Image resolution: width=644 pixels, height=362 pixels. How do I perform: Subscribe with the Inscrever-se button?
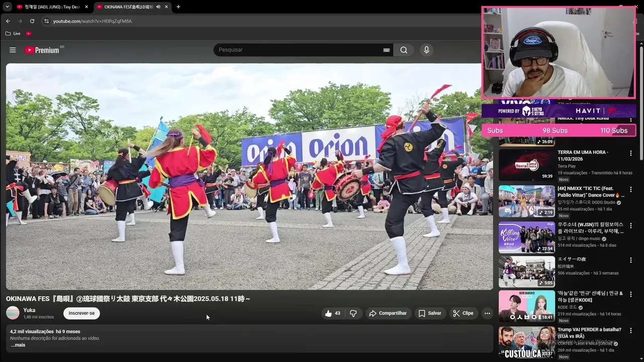(82, 313)
